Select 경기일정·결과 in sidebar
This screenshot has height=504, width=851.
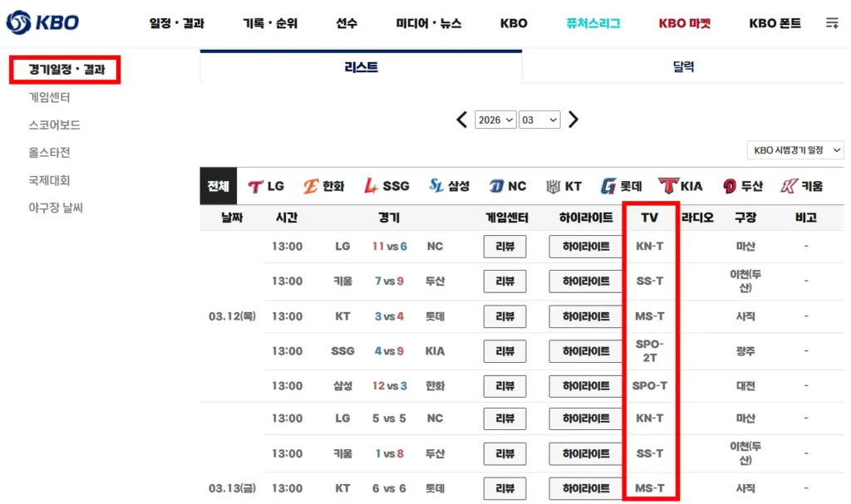point(66,70)
